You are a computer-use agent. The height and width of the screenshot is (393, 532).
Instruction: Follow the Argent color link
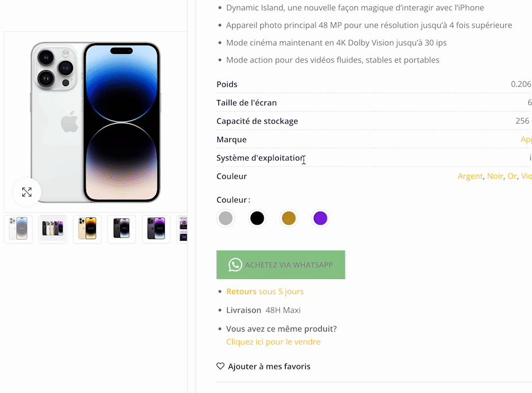[470, 176]
